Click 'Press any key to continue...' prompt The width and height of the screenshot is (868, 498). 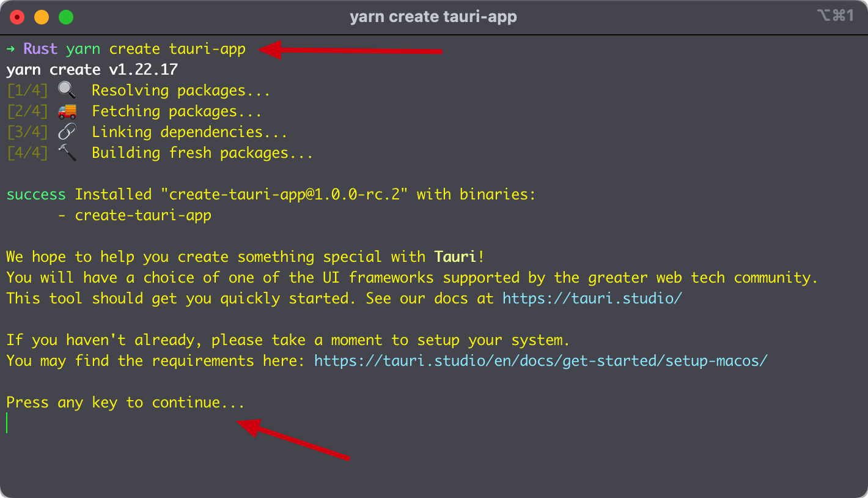tap(125, 403)
